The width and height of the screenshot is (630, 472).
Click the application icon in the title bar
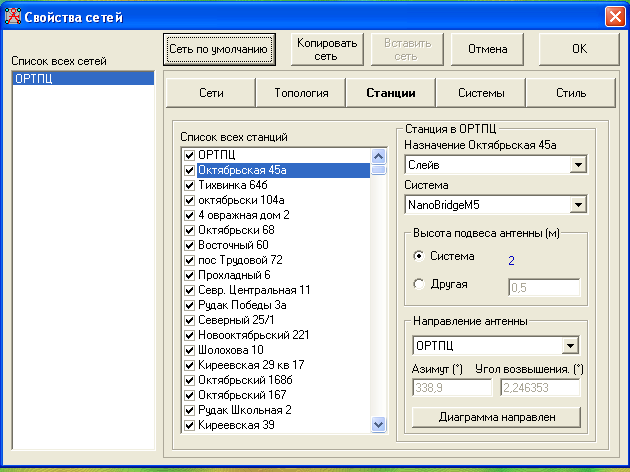click(x=13, y=16)
